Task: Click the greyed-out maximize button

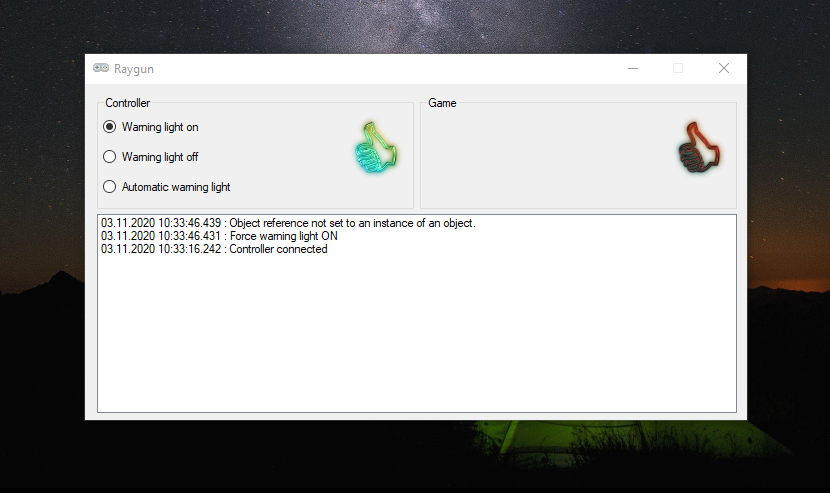Action: (678, 68)
